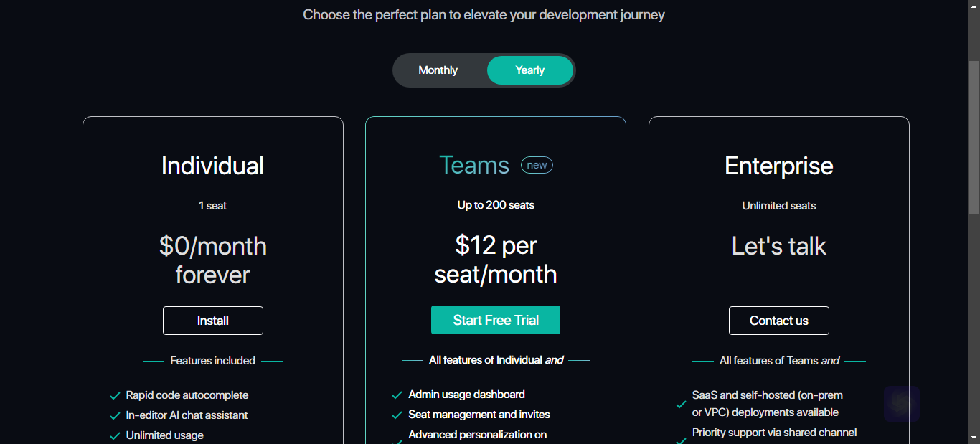Switch billing to Monthly
The height and width of the screenshot is (444, 980).
click(438, 70)
